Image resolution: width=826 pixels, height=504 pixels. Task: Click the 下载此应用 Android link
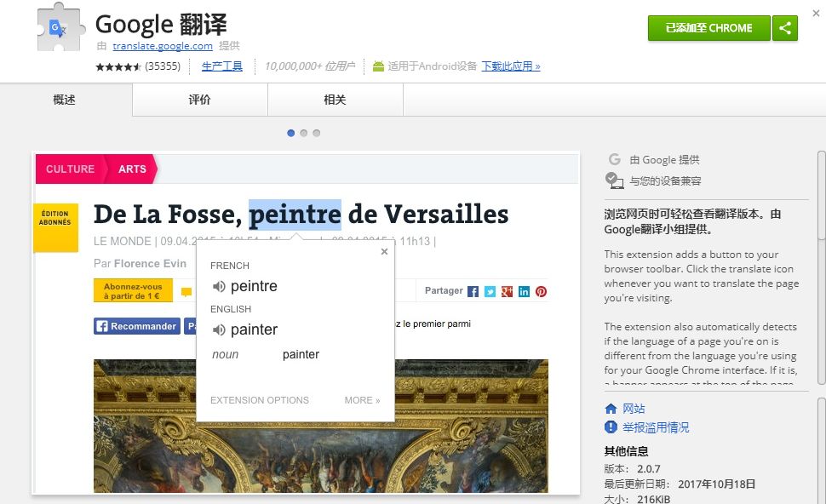point(510,66)
